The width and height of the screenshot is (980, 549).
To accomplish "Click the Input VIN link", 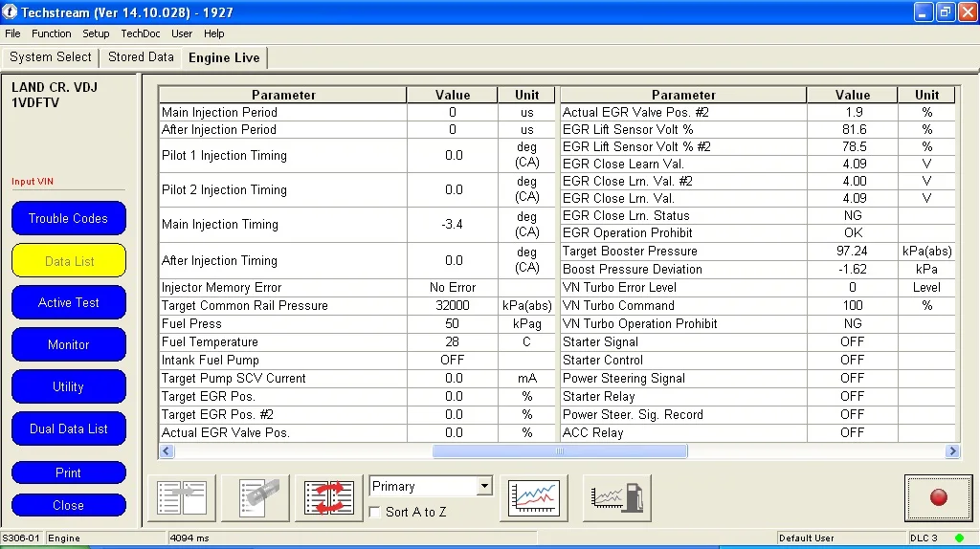I will tap(33, 181).
